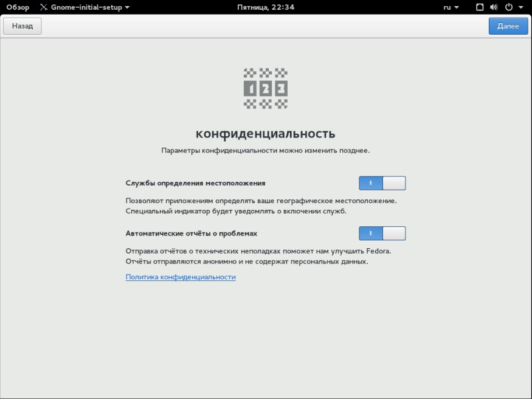Click the description text mentioning Fedora

(258, 251)
